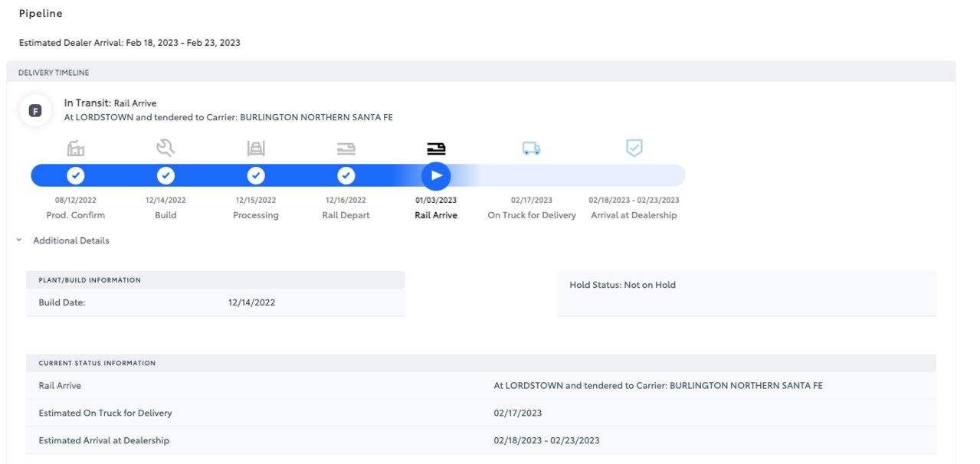Click the Rail Arrive row label in table

[x=60, y=385]
